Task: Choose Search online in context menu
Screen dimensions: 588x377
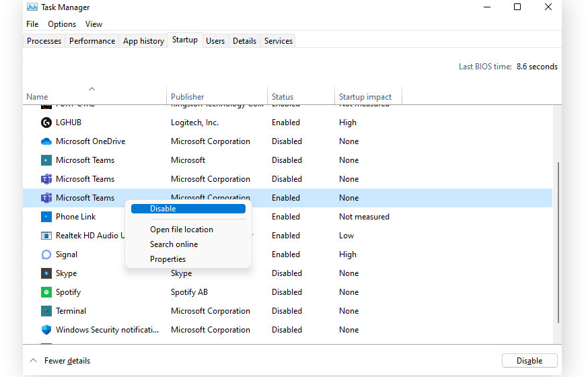Action: click(174, 244)
